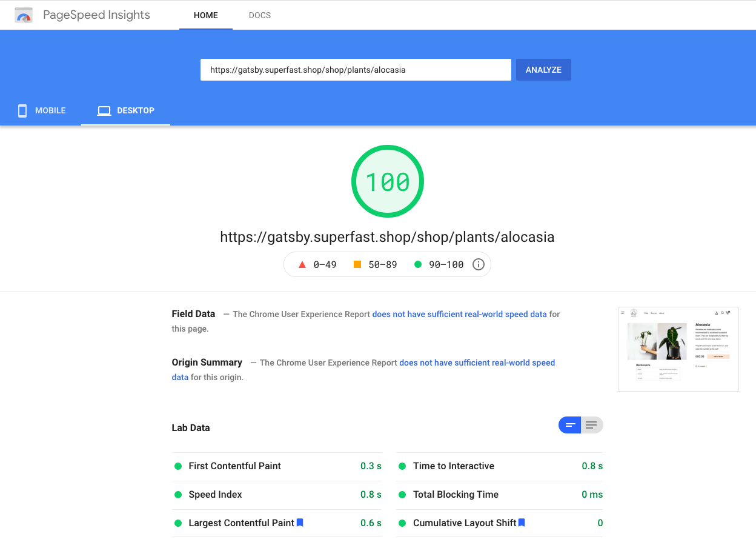Click the Time to Interactive metric label

point(454,466)
